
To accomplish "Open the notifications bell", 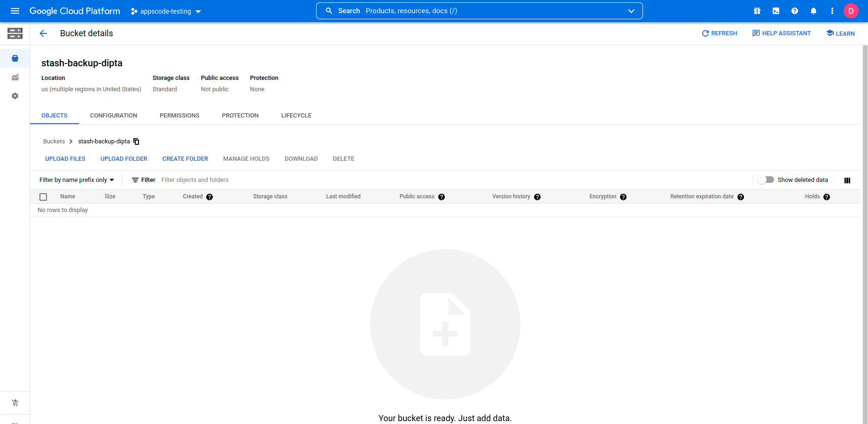I will pyautogui.click(x=814, y=11).
